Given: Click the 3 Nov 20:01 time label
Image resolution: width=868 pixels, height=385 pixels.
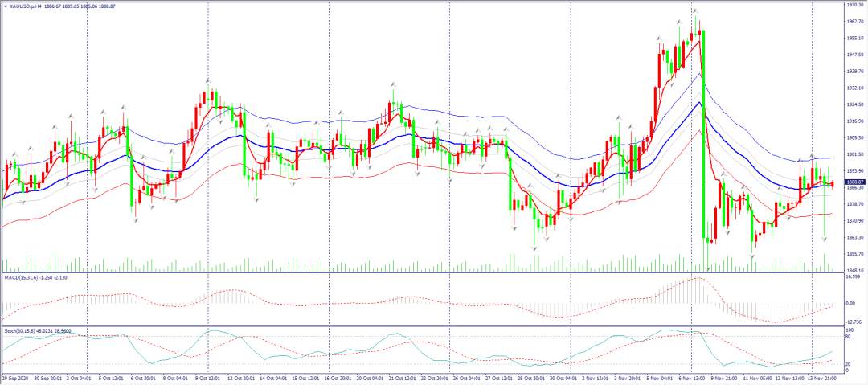Looking at the screenshot, I should coord(627,377).
